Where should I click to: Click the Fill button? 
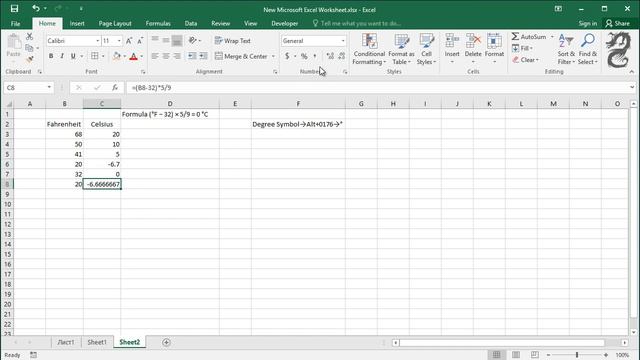(x=522, y=48)
